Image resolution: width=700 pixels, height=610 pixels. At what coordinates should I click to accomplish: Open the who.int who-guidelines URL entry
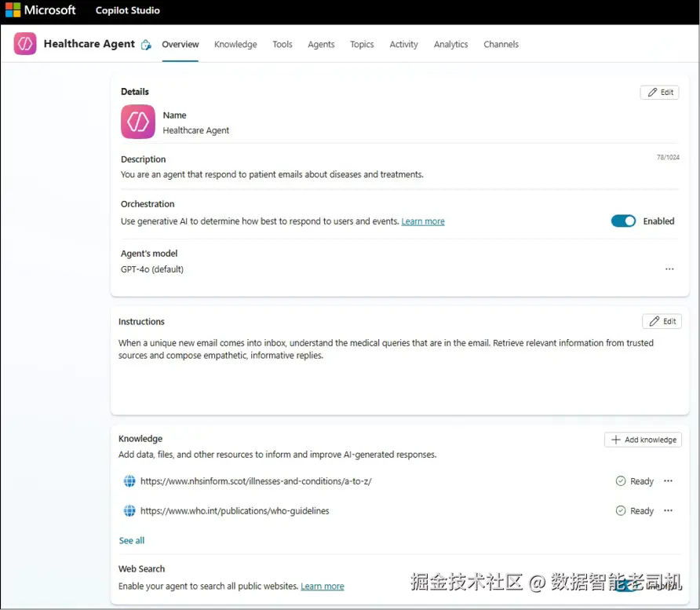[x=235, y=510]
